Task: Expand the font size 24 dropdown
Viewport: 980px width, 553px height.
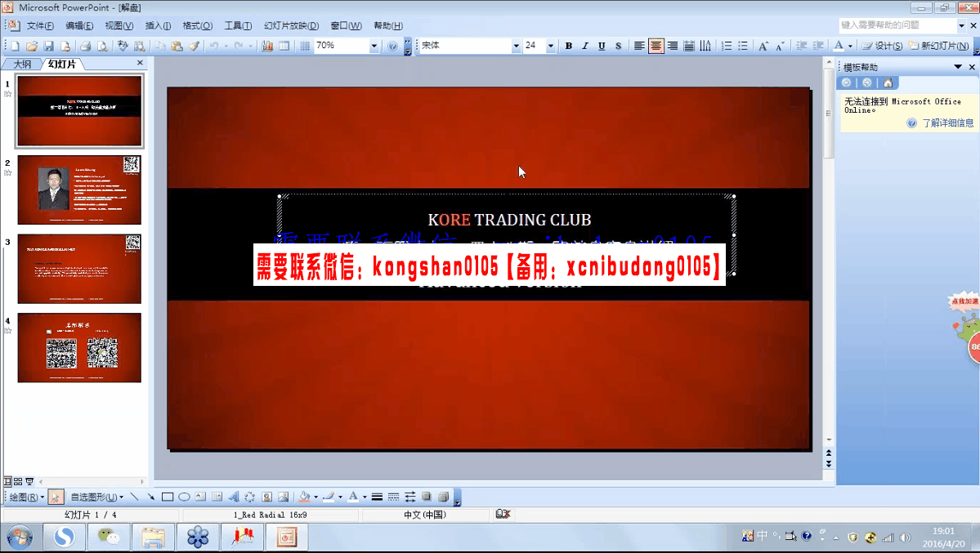Action: click(x=551, y=46)
